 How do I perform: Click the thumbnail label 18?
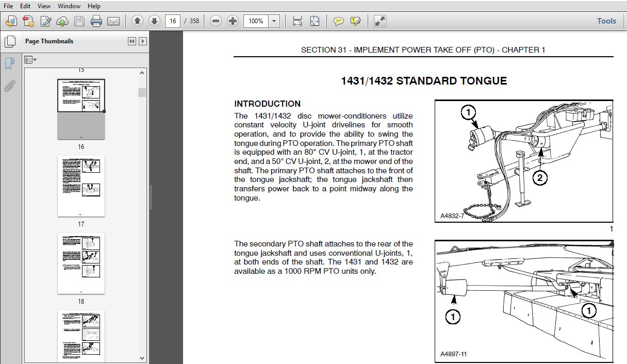81,302
